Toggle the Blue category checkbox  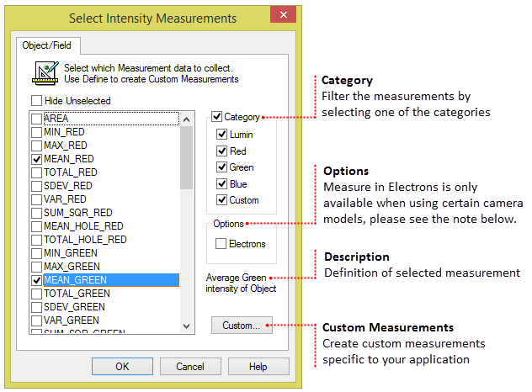click(x=221, y=184)
